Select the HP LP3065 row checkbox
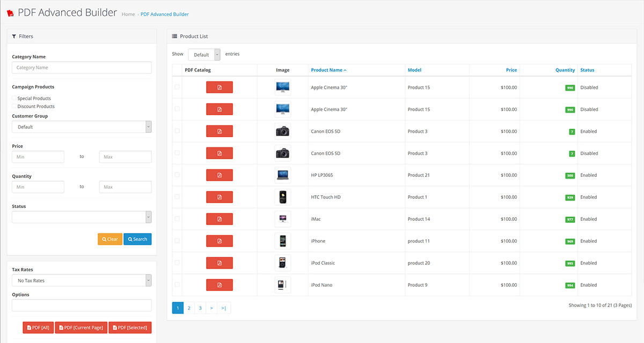Viewport: 644px width, 343px height. click(177, 175)
